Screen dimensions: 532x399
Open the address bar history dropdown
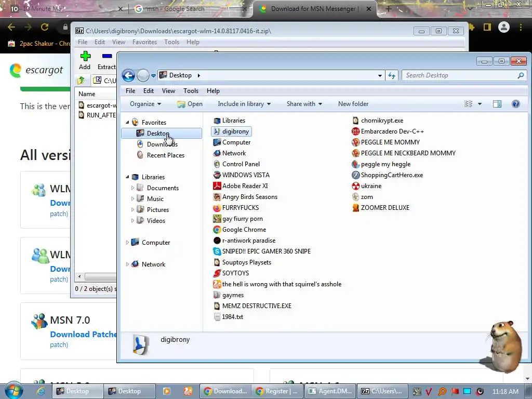[380, 75]
